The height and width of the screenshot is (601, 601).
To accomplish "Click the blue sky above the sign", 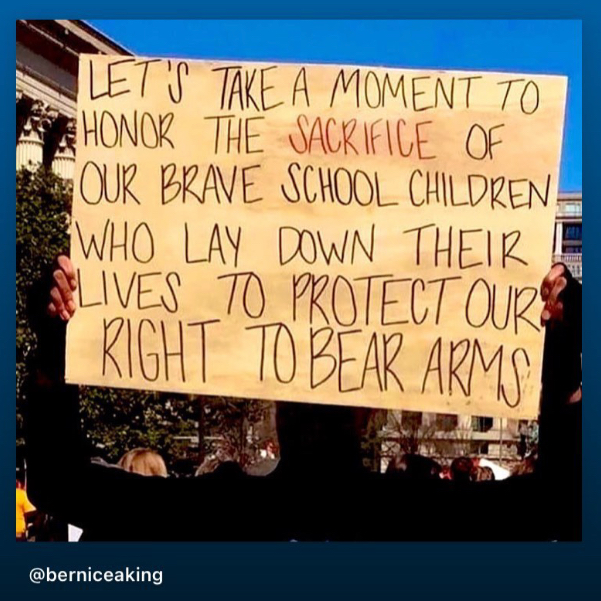I will pos(345,42).
